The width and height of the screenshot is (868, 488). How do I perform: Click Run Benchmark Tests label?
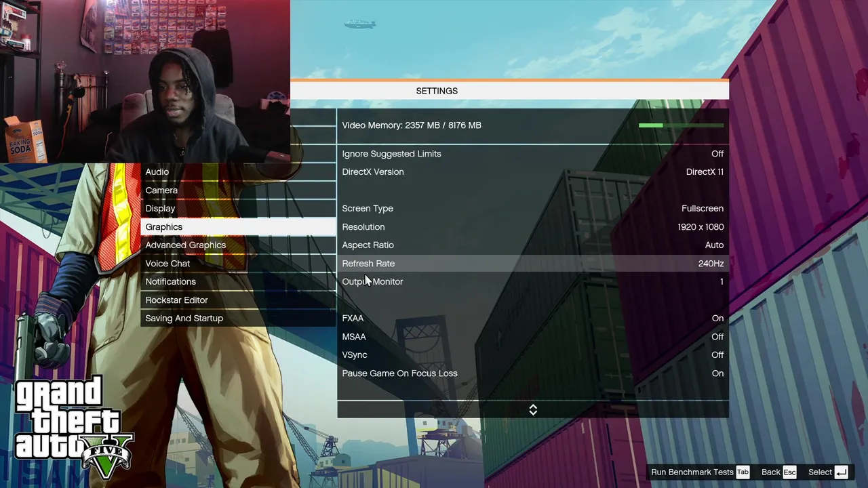click(x=692, y=472)
